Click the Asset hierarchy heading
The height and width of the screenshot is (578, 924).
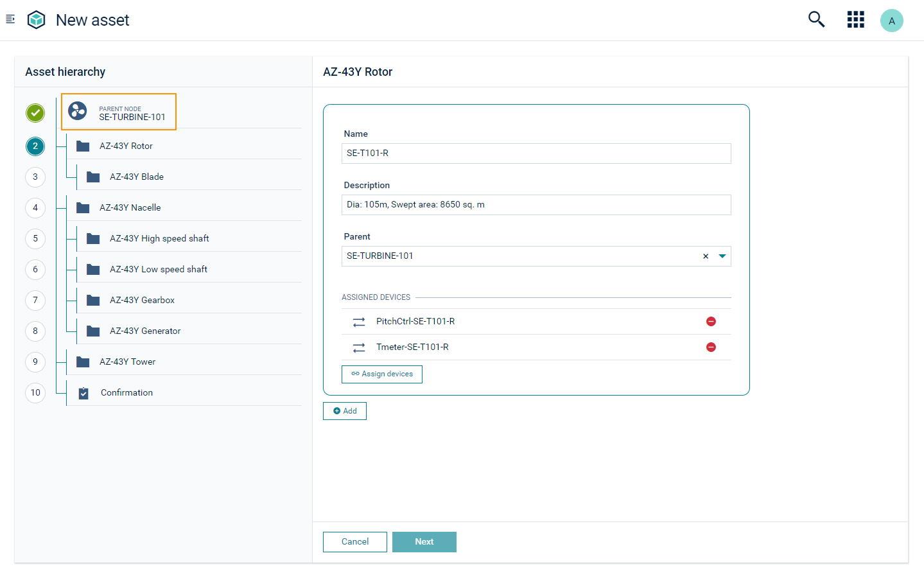65,72
